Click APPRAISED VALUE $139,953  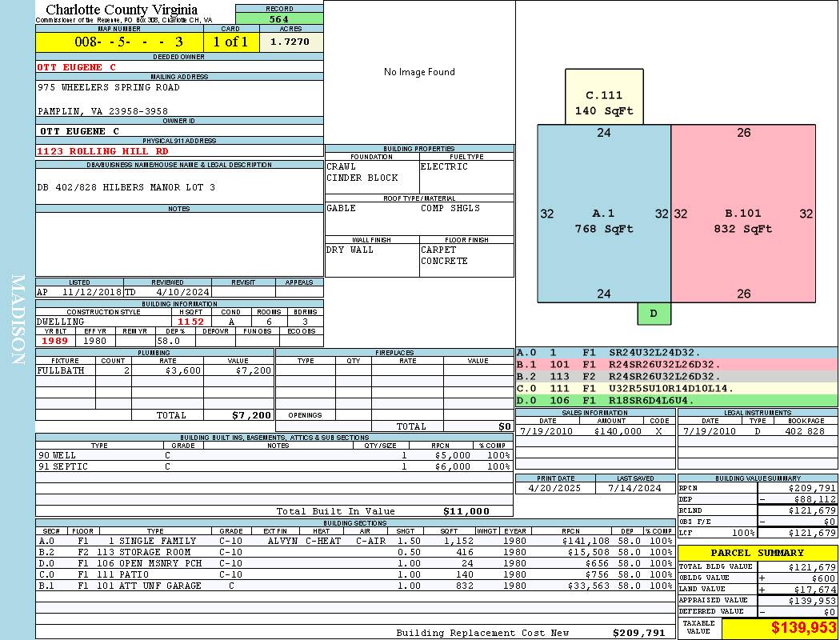coord(812,601)
